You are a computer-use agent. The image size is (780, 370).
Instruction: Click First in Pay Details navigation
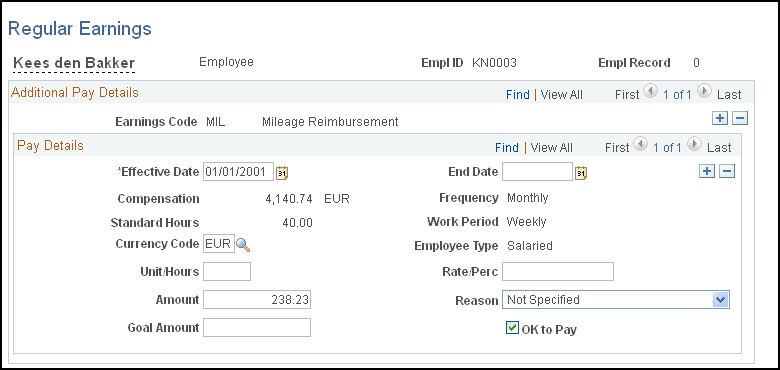617,148
